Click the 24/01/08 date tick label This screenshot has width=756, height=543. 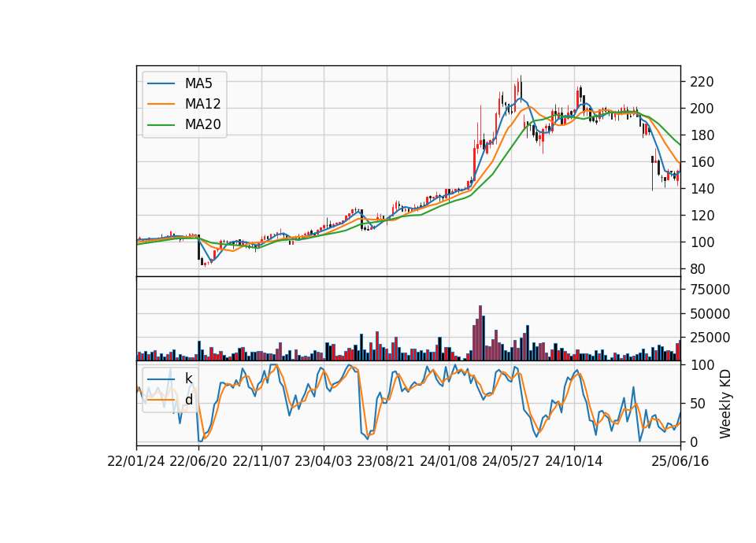[x=448, y=461]
